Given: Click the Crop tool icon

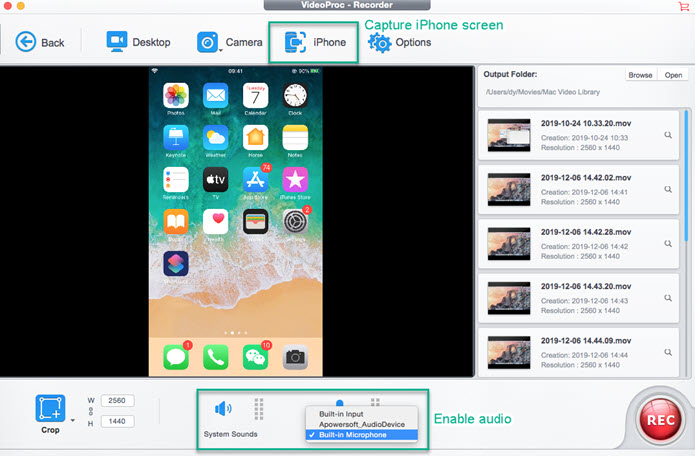Looking at the screenshot, I should [50, 408].
